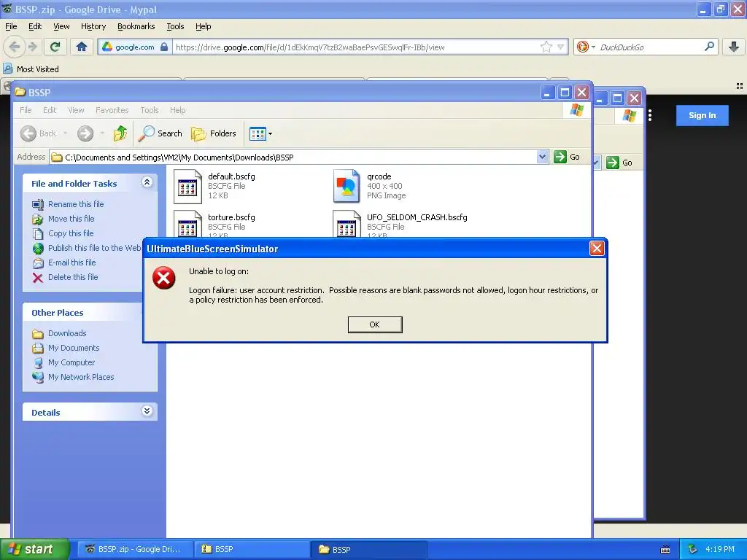The image size is (747, 560).
Task: Click OK in the logon failure dialog
Action: tap(375, 324)
